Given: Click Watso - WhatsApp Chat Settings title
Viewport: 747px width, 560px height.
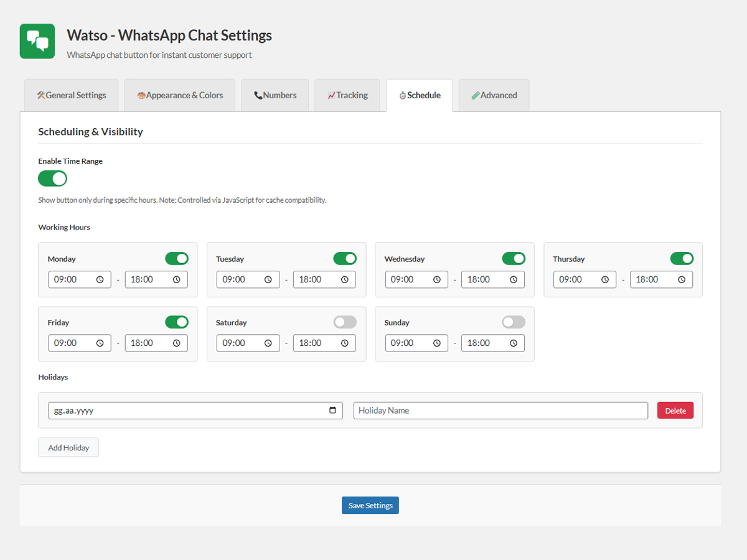Looking at the screenshot, I should (x=169, y=35).
